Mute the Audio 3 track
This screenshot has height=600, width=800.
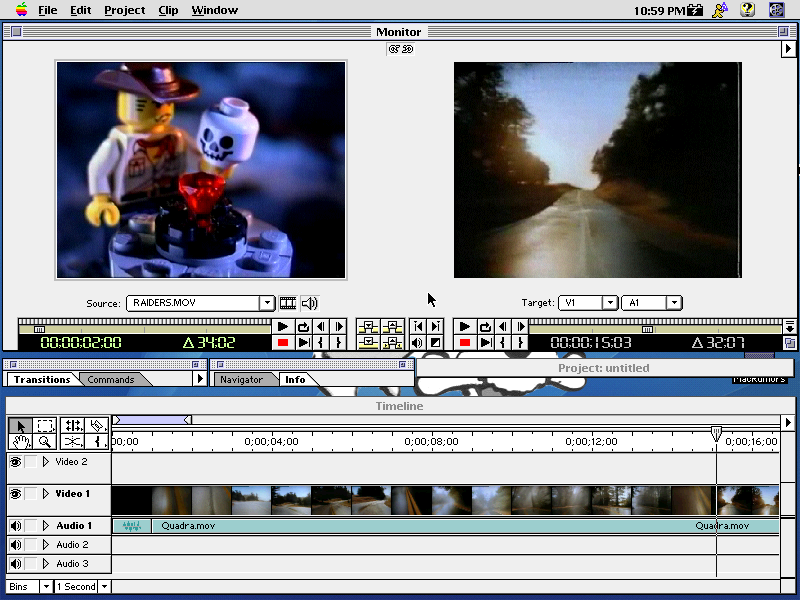point(15,564)
